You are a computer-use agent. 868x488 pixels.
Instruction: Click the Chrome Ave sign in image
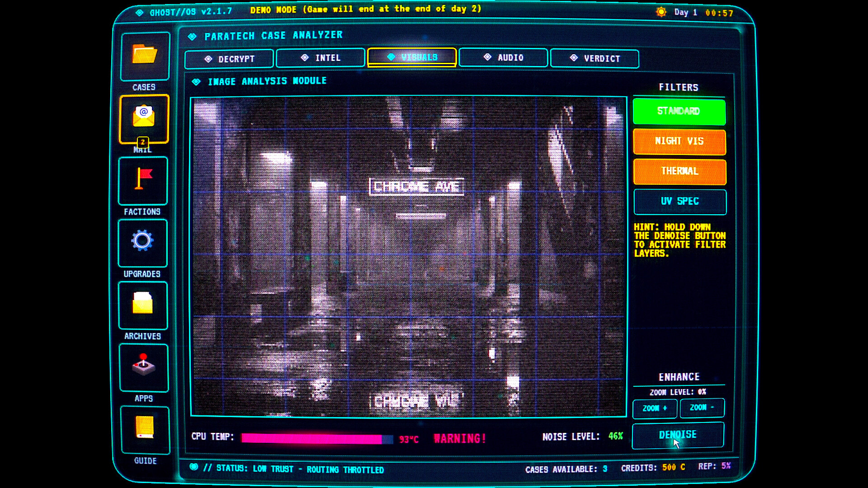(x=416, y=187)
